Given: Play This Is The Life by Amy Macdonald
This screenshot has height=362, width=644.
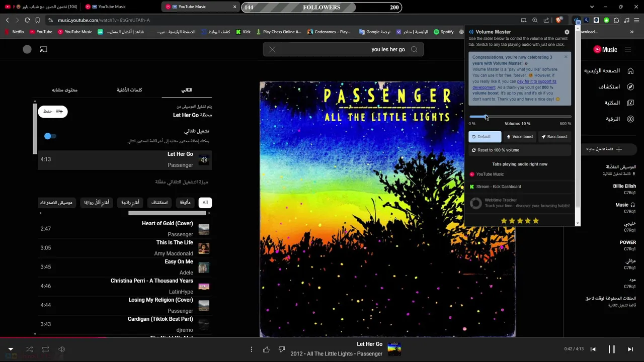Looking at the screenshot, I should click(x=125, y=248).
